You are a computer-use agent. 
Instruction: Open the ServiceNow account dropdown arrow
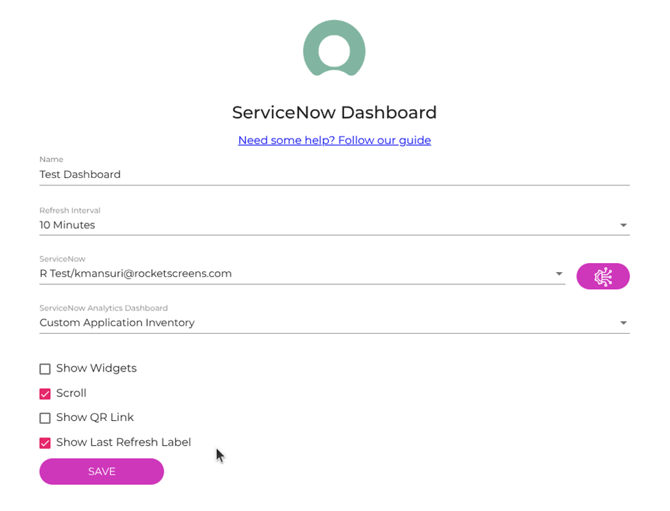[x=559, y=274]
